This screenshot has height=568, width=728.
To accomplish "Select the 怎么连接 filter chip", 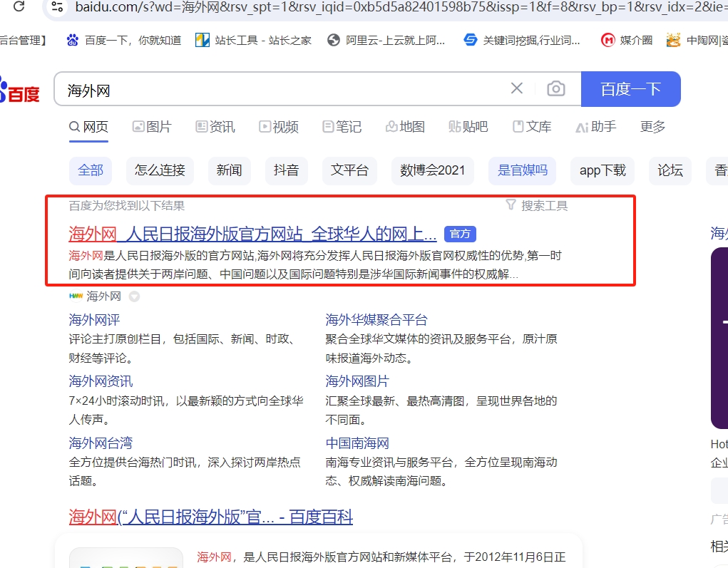I will point(160,170).
